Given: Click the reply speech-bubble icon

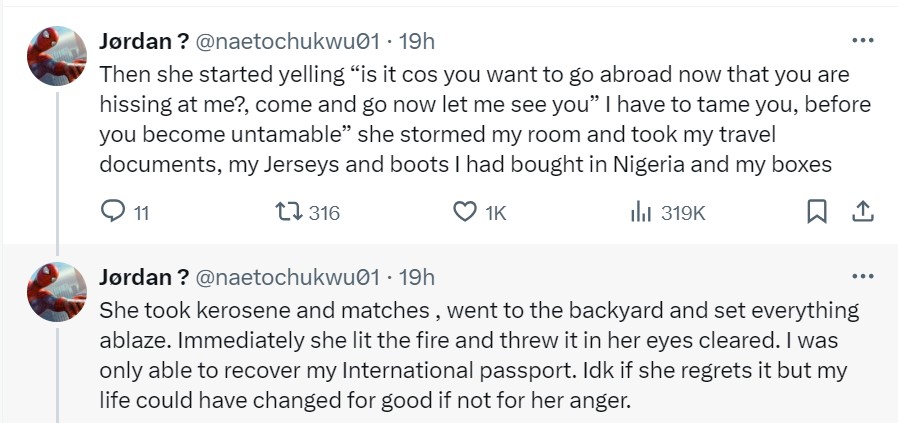Looking at the screenshot, I should pyautogui.click(x=111, y=212).
